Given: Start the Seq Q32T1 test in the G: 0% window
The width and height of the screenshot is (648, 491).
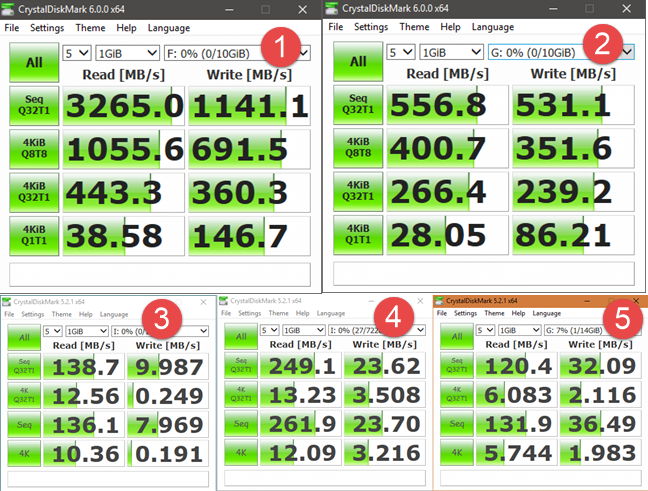Looking at the screenshot, I should point(358,105).
